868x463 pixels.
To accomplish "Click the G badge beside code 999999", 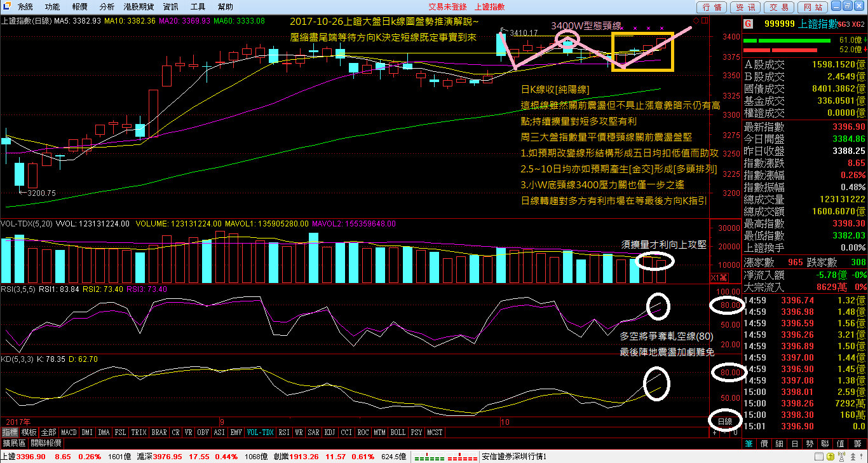I will point(748,24).
